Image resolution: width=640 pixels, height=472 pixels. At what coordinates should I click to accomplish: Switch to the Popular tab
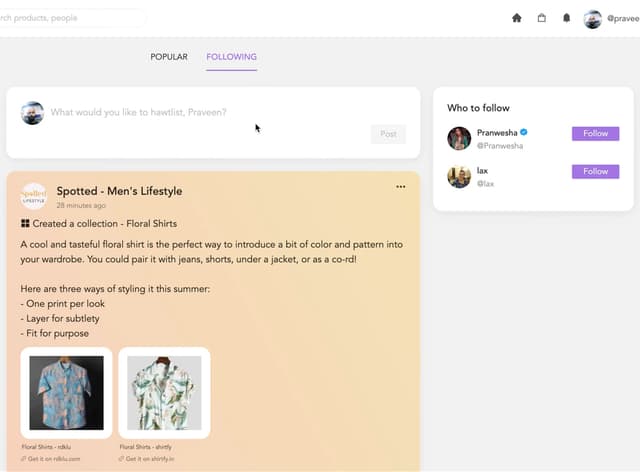(169, 57)
